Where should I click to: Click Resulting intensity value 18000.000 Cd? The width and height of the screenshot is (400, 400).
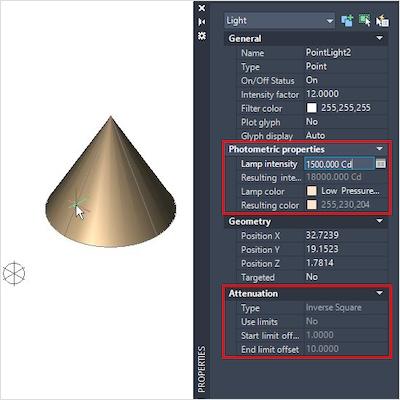click(x=334, y=177)
